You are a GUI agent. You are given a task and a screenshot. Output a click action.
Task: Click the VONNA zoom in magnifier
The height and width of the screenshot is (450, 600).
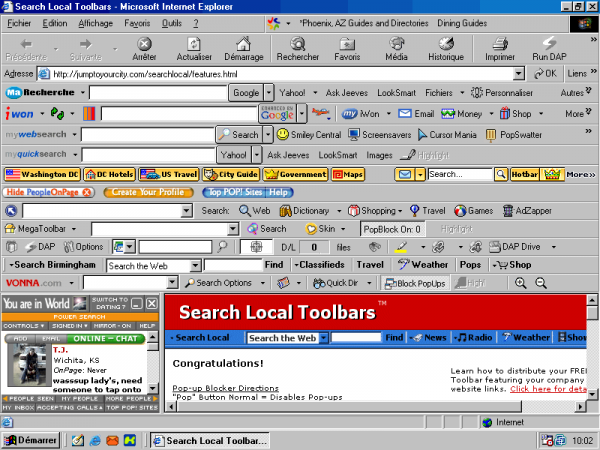(x=520, y=283)
